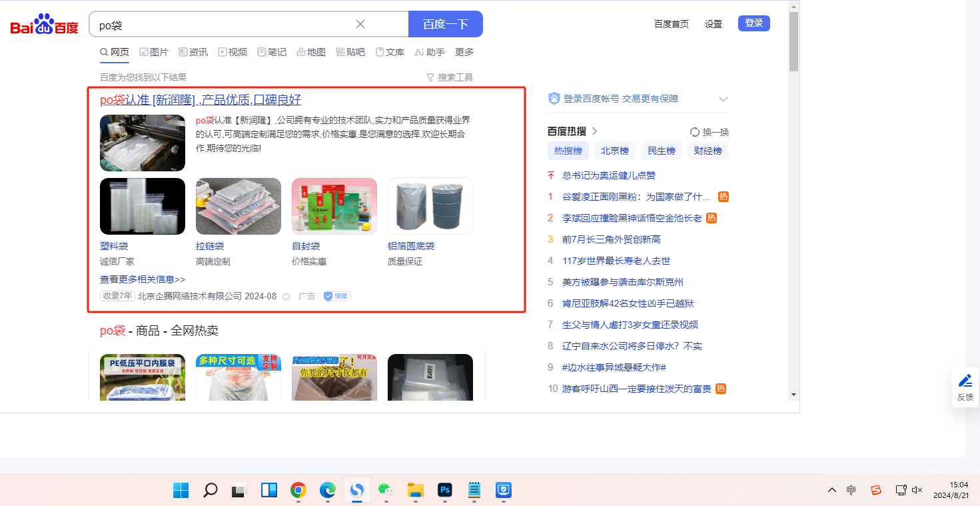
Task: Click the Sogou input method tray icon
Action: [876, 490]
